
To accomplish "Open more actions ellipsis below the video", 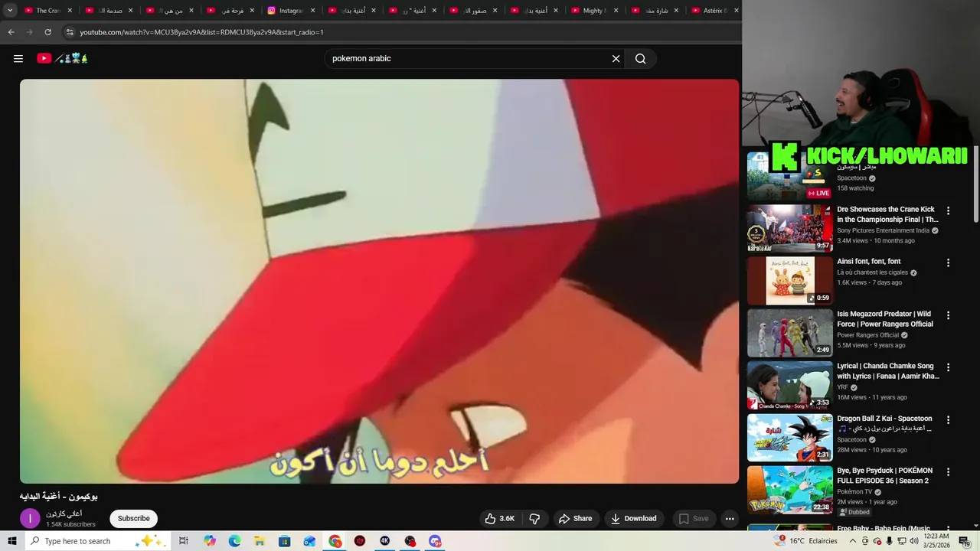I will pos(730,518).
